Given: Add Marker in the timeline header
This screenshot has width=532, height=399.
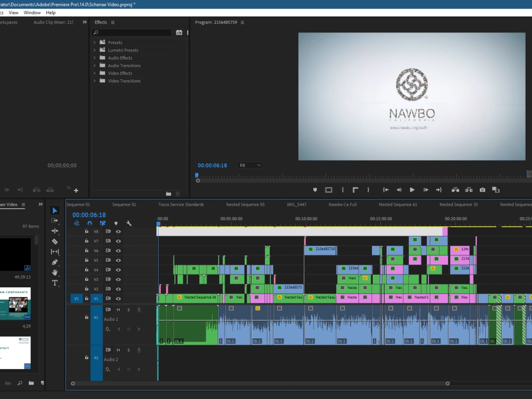Looking at the screenshot, I should (x=116, y=223).
